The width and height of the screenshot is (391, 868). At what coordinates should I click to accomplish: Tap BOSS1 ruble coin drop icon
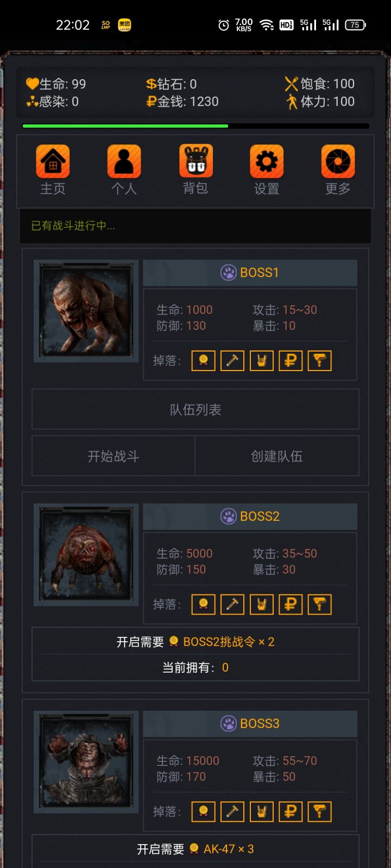pyautogui.click(x=291, y=361)
